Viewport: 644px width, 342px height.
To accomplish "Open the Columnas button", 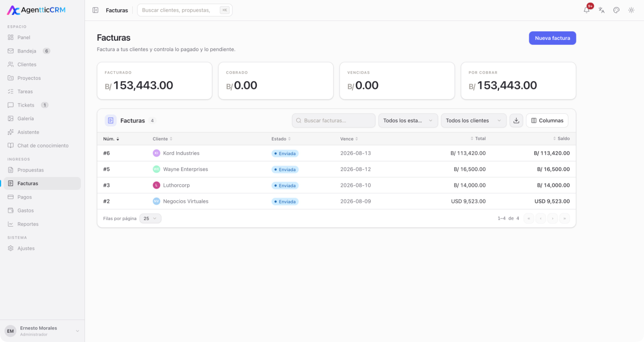I will pos(547,120).
